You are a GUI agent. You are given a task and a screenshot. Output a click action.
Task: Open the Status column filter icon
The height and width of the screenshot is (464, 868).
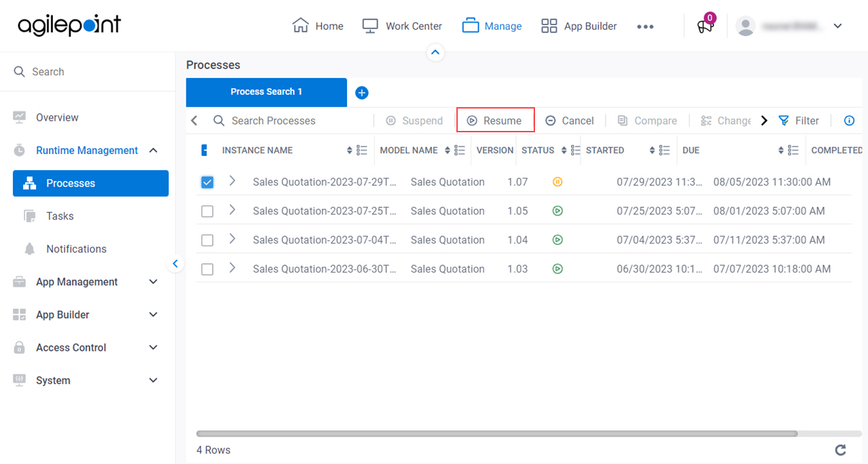tap(576, 151)
